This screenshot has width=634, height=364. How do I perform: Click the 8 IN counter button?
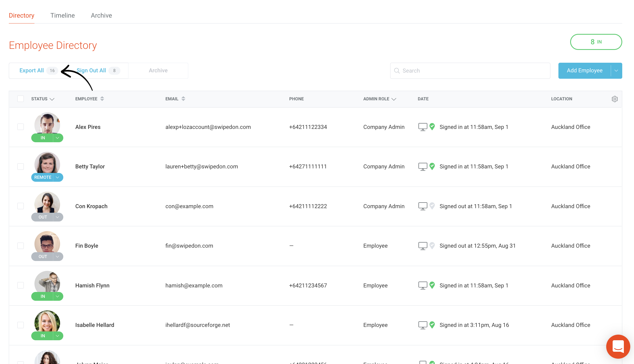596,42
